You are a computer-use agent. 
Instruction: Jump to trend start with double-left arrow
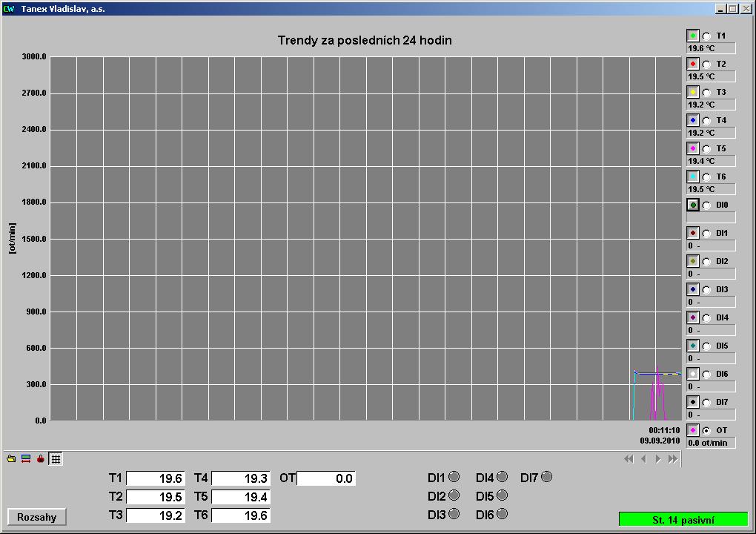tap(629, 459)
